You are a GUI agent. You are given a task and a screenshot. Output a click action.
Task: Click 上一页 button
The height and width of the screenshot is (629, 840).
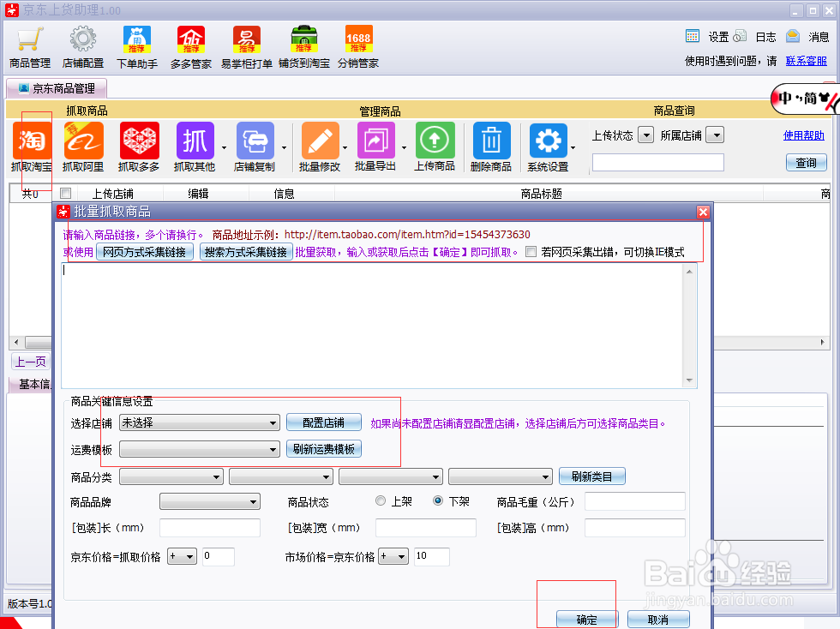31,362
